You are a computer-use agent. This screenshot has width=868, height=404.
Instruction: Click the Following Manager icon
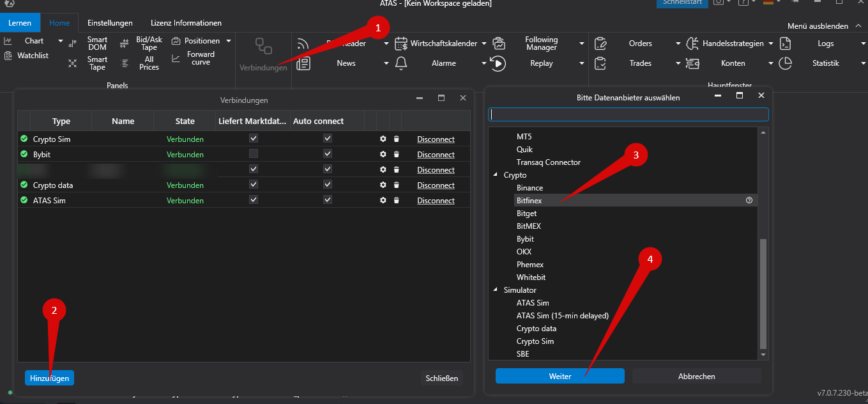click(x=499, y=43)
